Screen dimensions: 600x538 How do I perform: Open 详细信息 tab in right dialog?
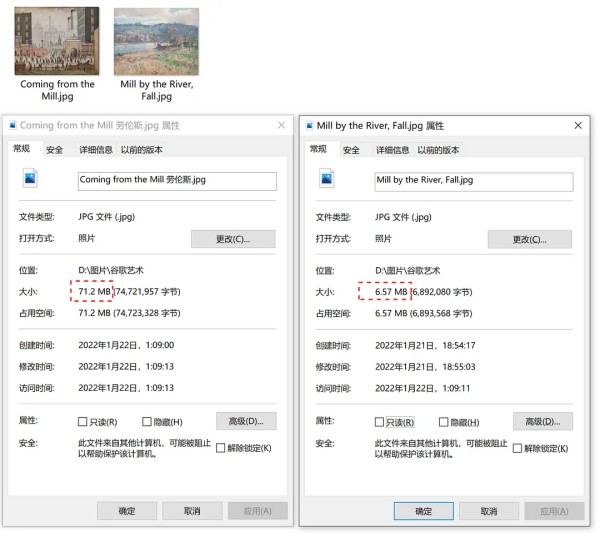[392, 150]
